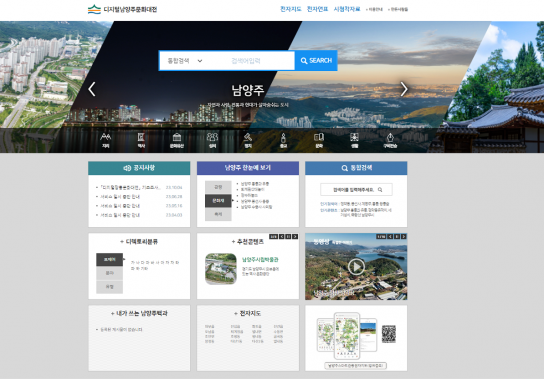The image size is (544, 379).
Task: Click the 공지사항 speaker icon
Action: click(127, 168)
